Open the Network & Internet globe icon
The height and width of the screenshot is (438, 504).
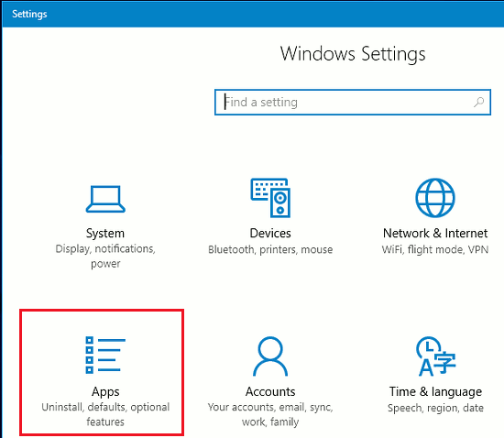click(435, 198)
